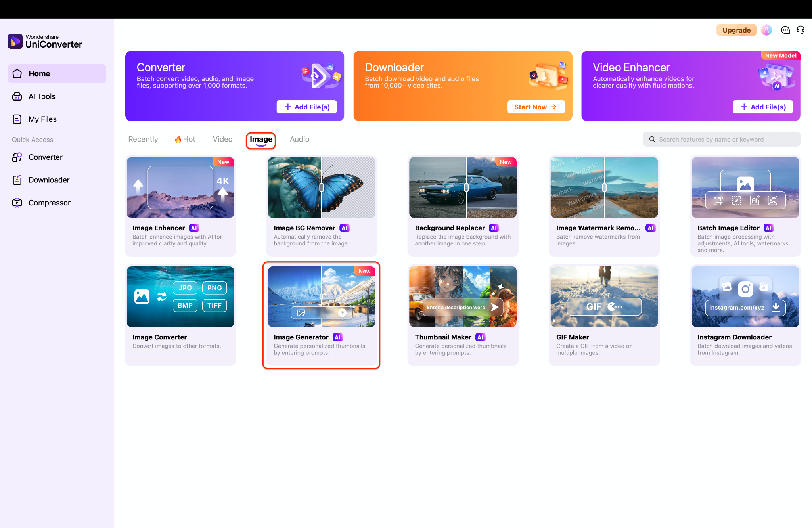The height and width of the screenshot is (528, 812).
Task: Click the AI badge beside Background Replacer
Action: click(494, 228)
